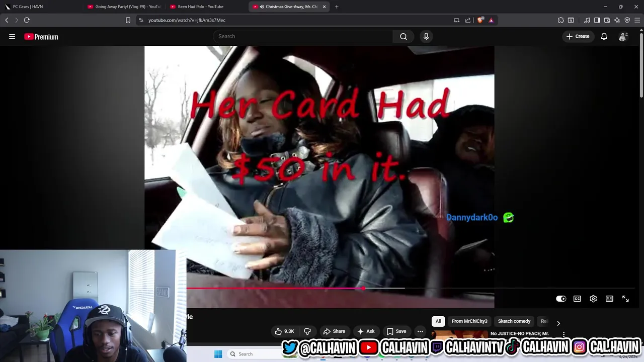The image size is (644, 362).
Task: Enter fullscreen with the player fullscreen icon
Action: [625, 299]
